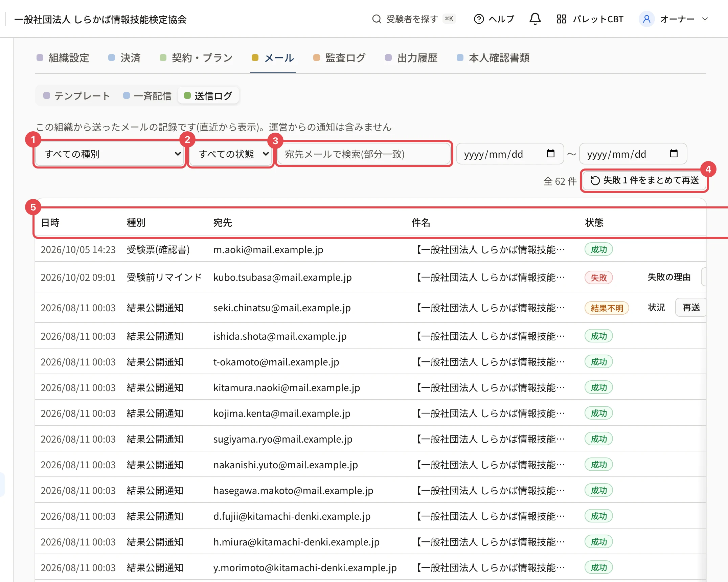
Task: Switch to the 決済 tab
Action: pyautogui.click(x=124, y=58)
